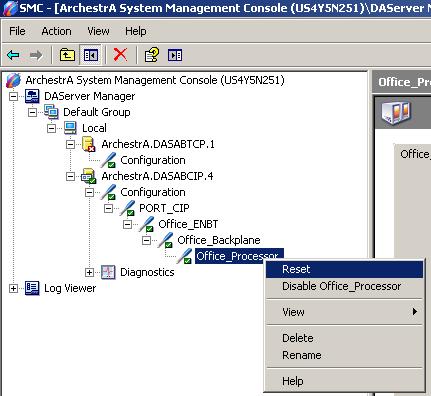The width and height of the screenshot is (431, 396).
Task: Click the Up one level folder icon
Action: 67,55
